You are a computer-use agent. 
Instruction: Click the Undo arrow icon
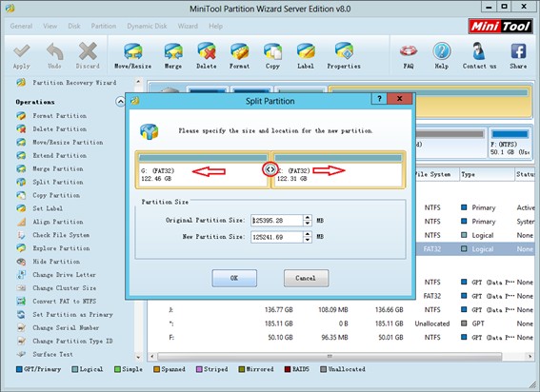pos(54,51)
